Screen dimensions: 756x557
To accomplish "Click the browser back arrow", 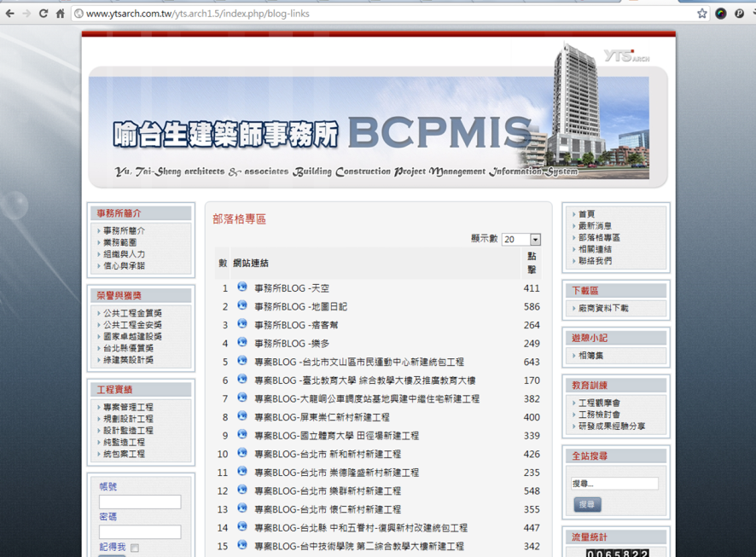I will coord(10,14).
